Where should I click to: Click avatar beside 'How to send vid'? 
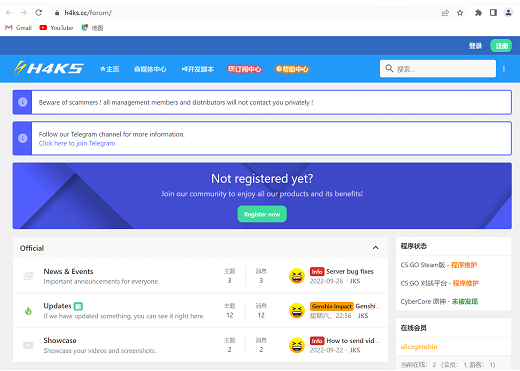297,345
